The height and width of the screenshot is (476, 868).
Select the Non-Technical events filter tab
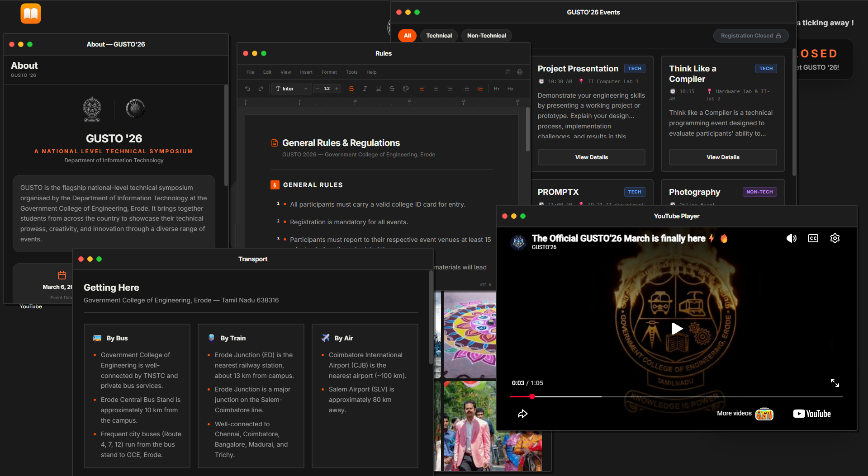(x=487, y=36)
